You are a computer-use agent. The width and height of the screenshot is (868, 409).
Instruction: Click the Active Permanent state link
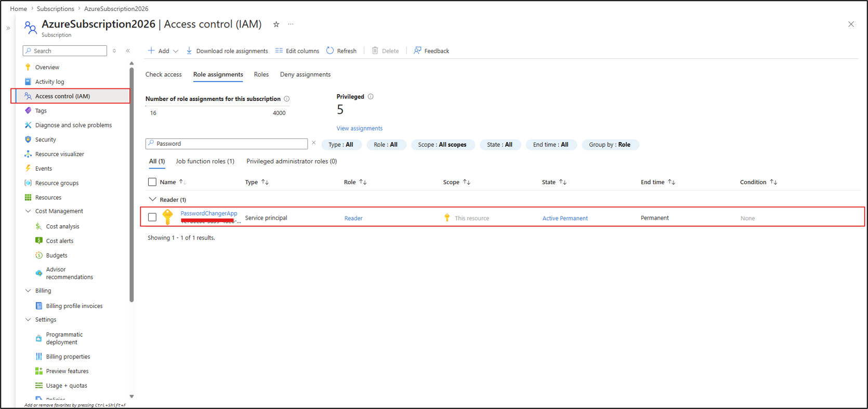pyautogui.click(x=565, y=219)
